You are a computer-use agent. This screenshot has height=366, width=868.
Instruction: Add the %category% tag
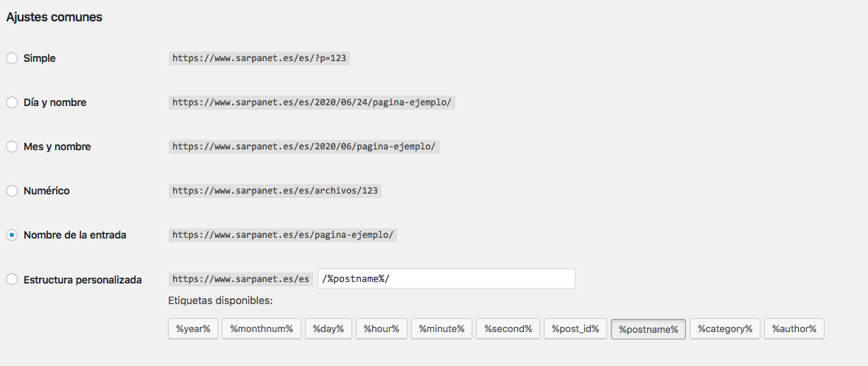click(725, 329)
